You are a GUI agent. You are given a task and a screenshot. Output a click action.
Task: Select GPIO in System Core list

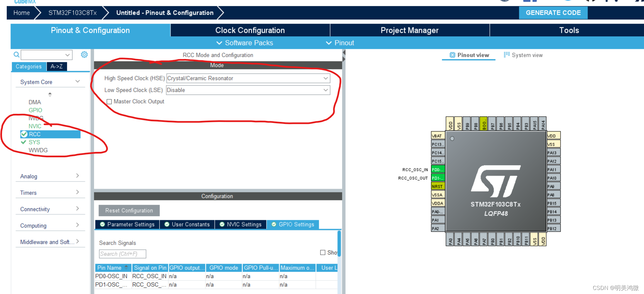click(x=35, y=110)
